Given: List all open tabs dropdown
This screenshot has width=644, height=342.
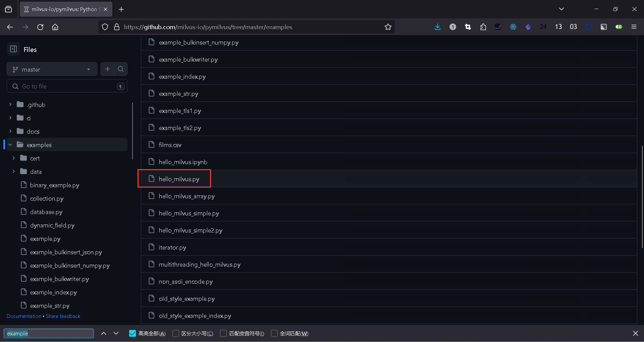Looking at the screenshot, I should pyautogui.click(x=561, y=9).
